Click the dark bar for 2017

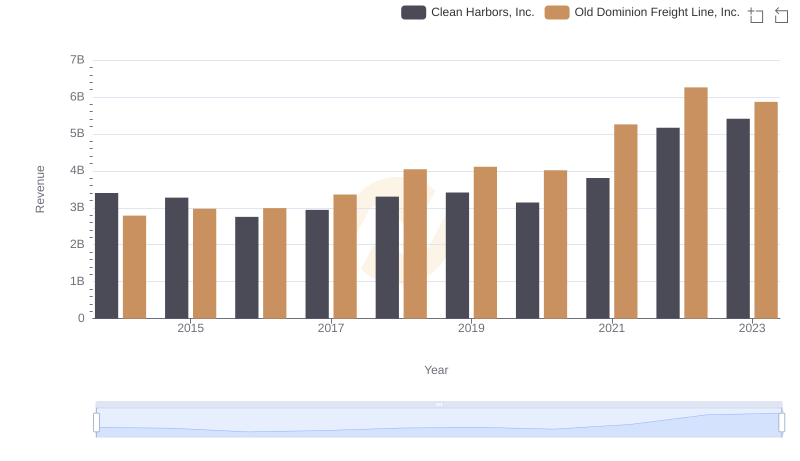pyautogui.click(x=317, y=264)
